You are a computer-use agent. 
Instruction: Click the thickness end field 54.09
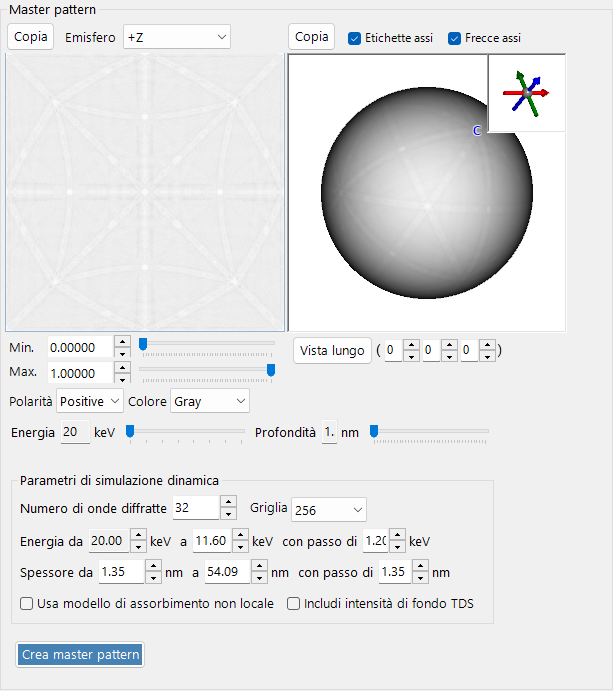pyautogui.click(x=227, y=572)
